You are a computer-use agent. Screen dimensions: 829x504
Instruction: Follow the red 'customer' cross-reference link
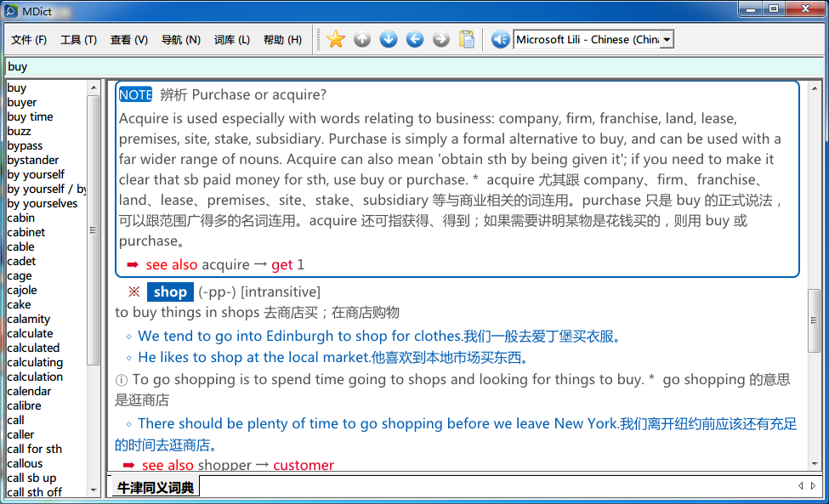pyautogui.click(x=304, y=465)
